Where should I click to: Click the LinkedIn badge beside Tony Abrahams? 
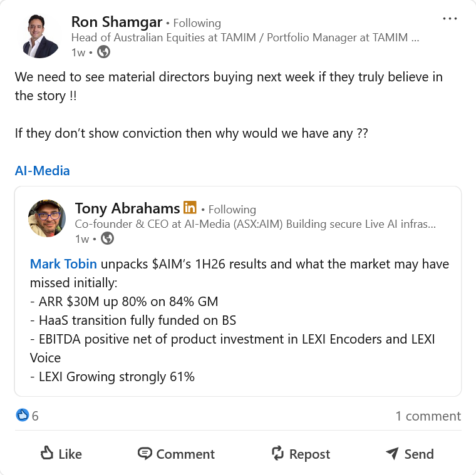coord(190,208)
